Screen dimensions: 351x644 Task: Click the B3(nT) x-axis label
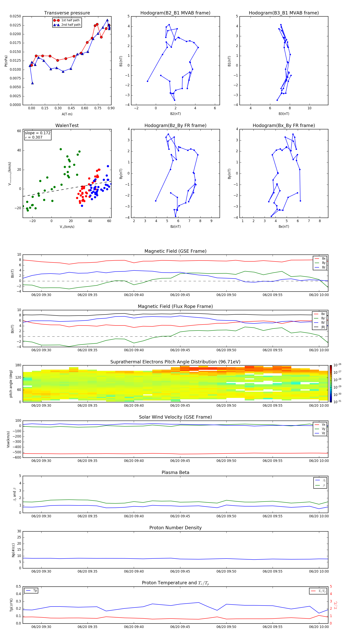coord(284,114)
